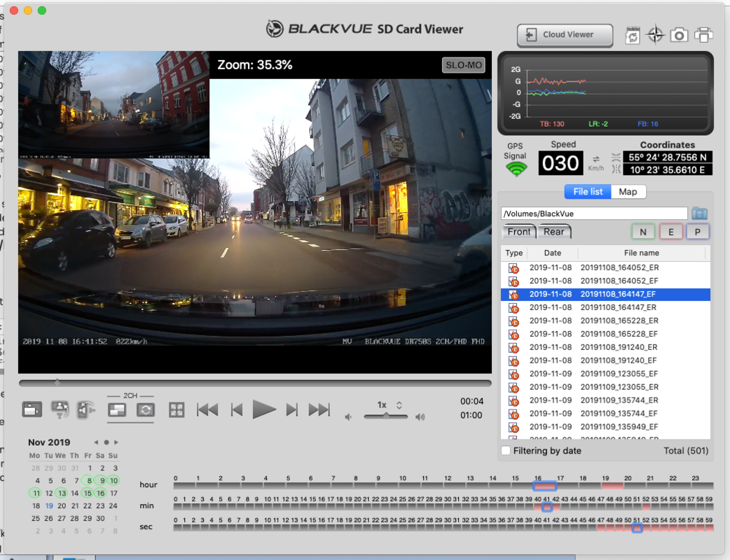Go to next month in the calendar
730x560 pixels.
tap(116, 442)
